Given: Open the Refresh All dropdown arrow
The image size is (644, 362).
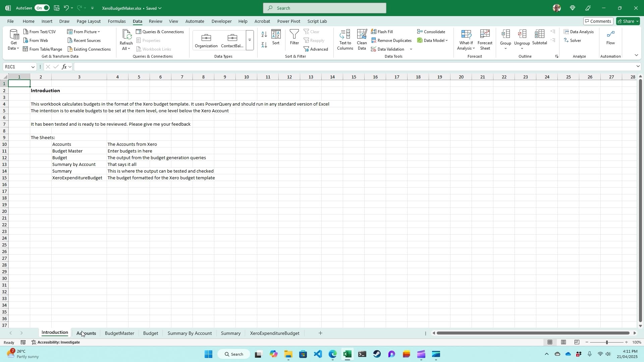Looking at the screenshot, I should [x=129, y=49].
